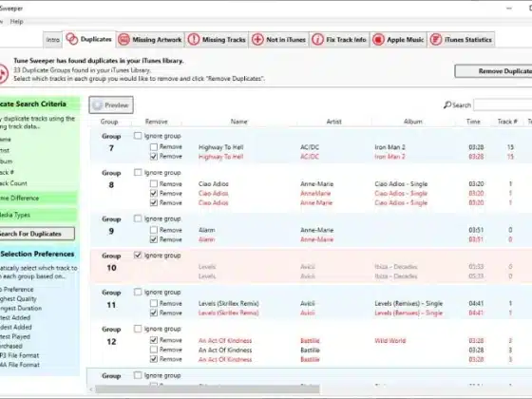Check Remove for black Highway To Hell
Screen dimensions: 532x399
[154, 147]
